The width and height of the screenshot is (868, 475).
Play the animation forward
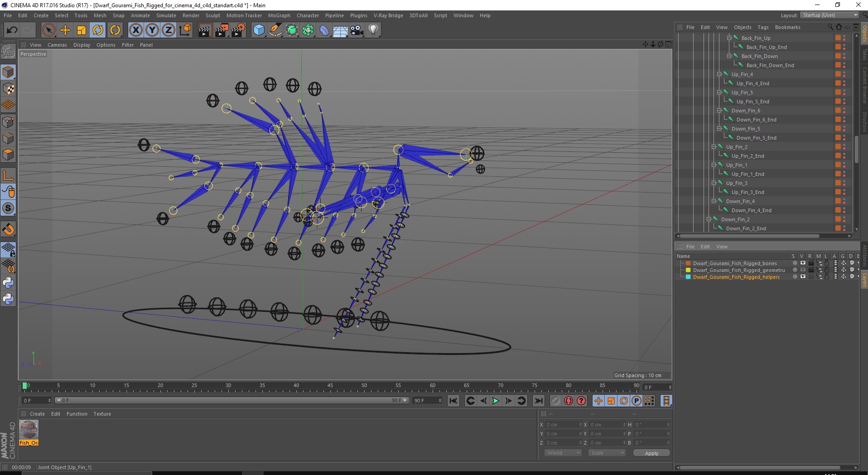[496, 401]
